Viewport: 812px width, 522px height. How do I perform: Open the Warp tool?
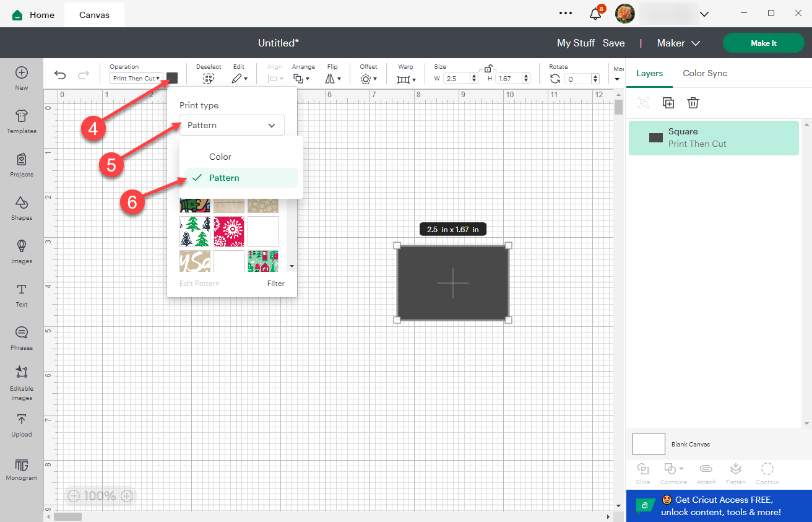pyautogui.click(x=405, y=78)
